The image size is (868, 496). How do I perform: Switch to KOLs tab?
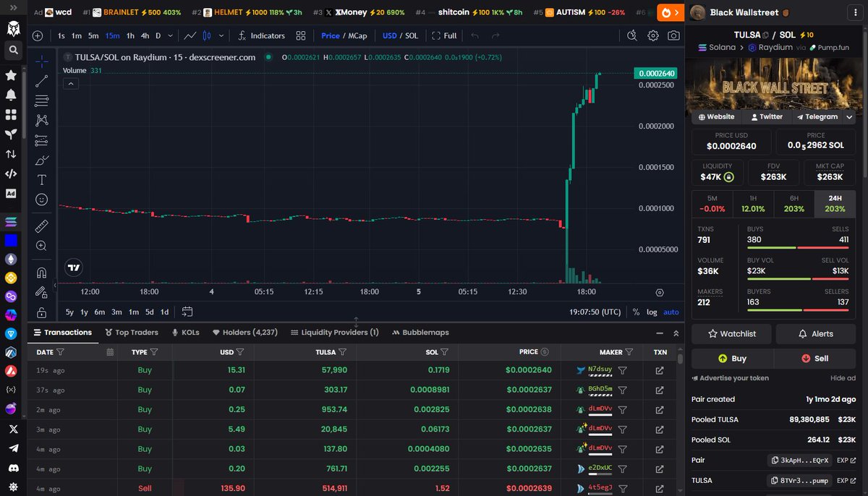(185, 333)
